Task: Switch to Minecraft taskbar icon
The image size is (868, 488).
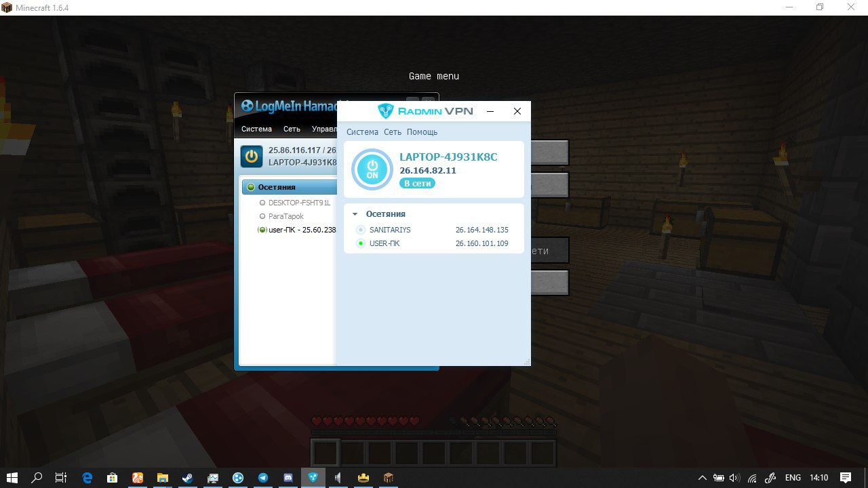Action: click(x=389, y=477)
